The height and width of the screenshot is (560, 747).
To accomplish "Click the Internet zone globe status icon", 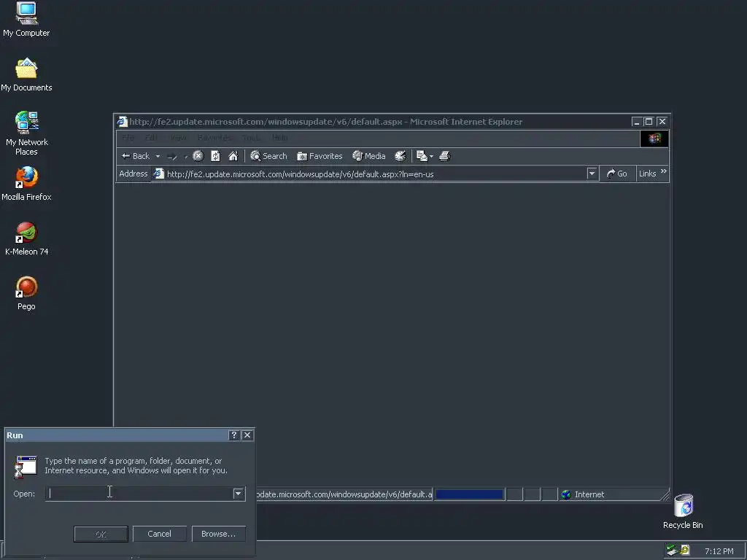I will click(566, 495).
